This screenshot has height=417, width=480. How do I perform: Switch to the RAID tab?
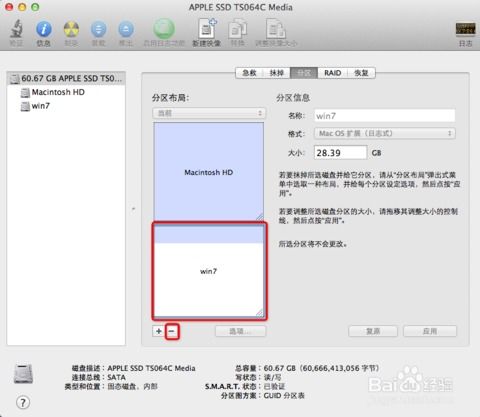333,73
